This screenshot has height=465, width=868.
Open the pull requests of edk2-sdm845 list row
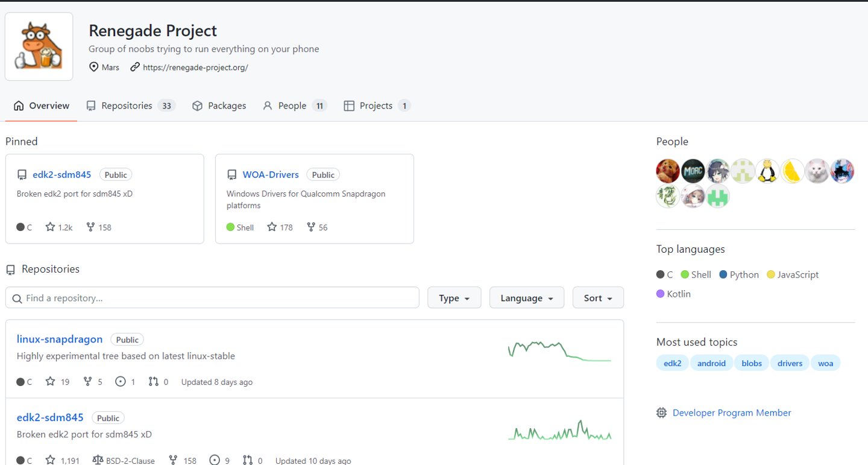[253, 460]
